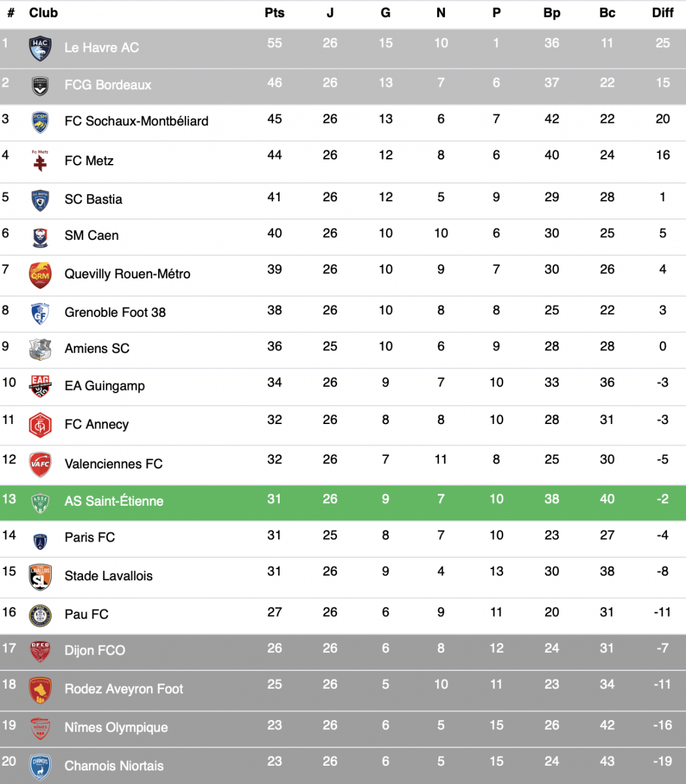
Task: Click the FCG Bordeaux club logo
Action: 40,86
